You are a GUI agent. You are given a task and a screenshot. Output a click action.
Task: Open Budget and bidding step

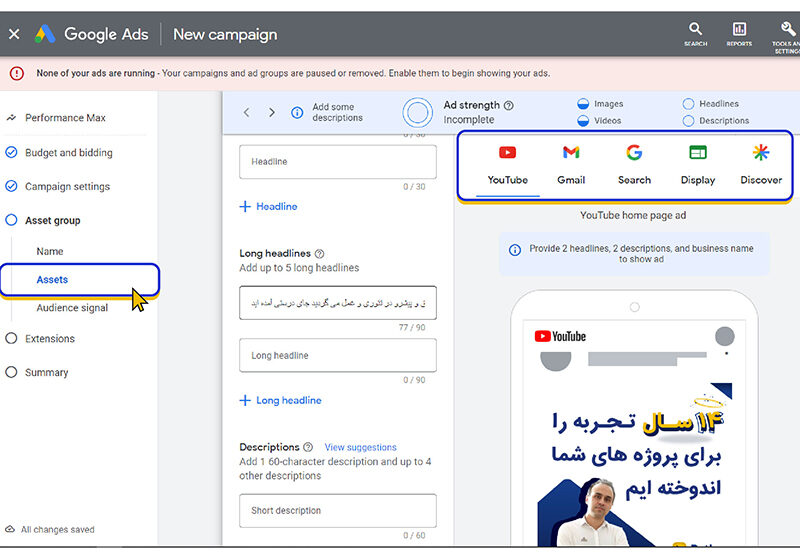coord(69,153)
